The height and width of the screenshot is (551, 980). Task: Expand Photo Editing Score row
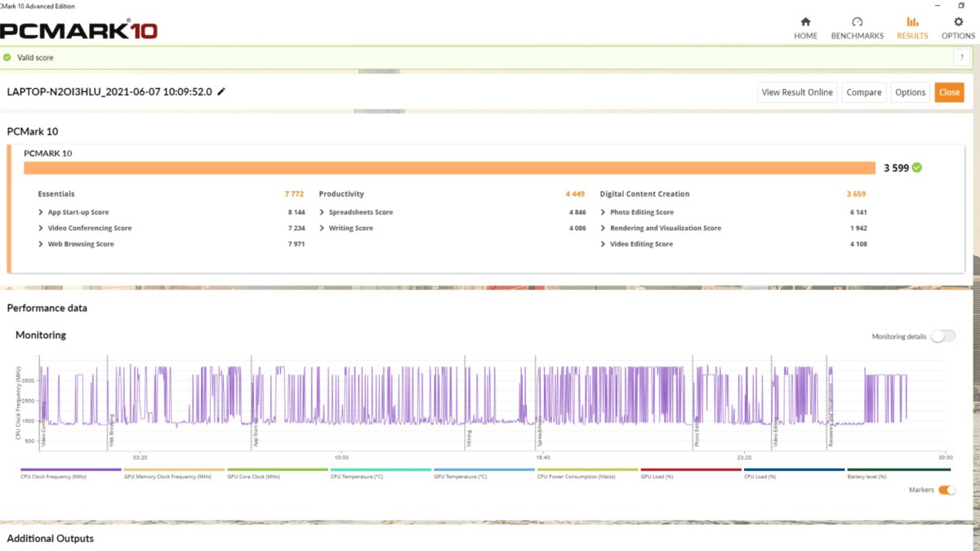(x=637, y=212)
